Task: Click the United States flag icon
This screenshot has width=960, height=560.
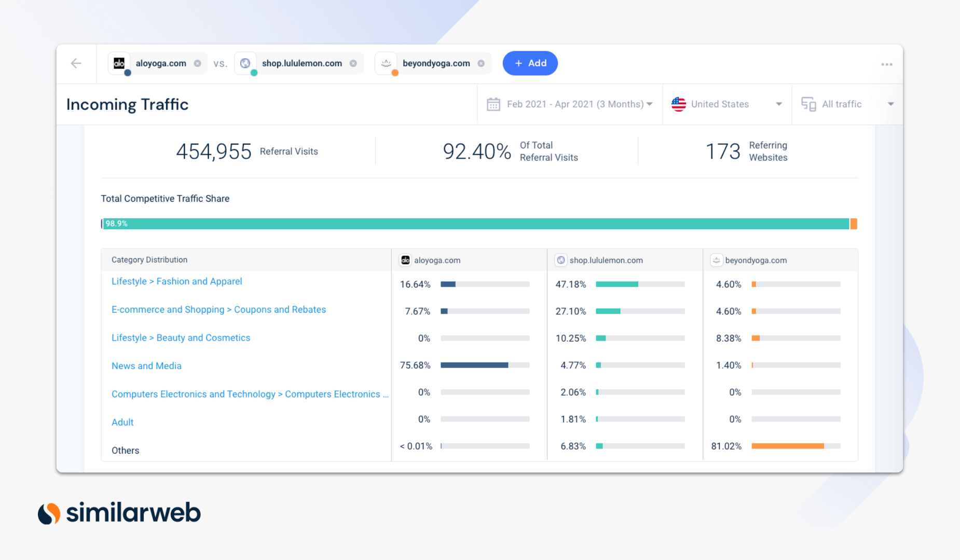Action: click(679, 104)
